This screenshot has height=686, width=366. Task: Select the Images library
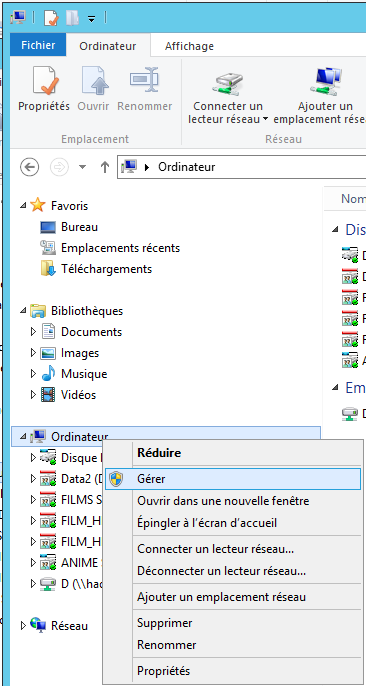pos(80,353)
